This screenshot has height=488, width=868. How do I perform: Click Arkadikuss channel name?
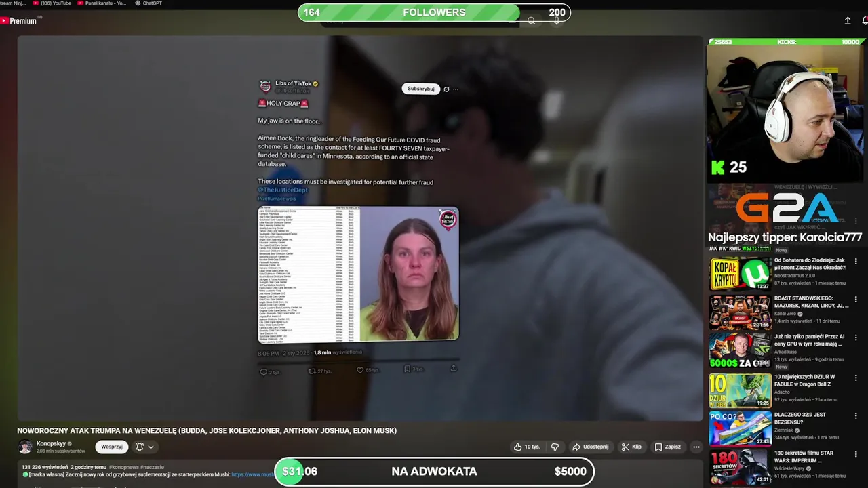[x=785, y=352]
